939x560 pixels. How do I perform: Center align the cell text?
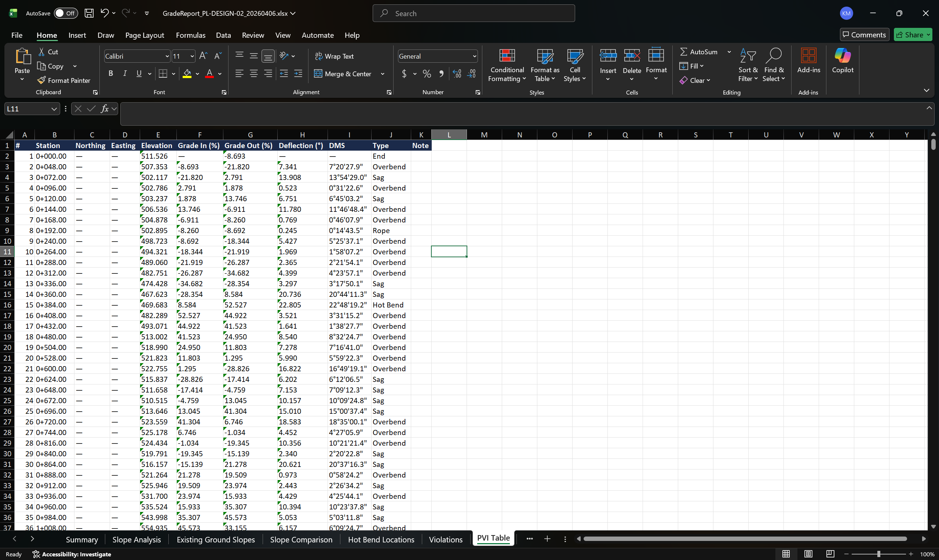(253, 74)
